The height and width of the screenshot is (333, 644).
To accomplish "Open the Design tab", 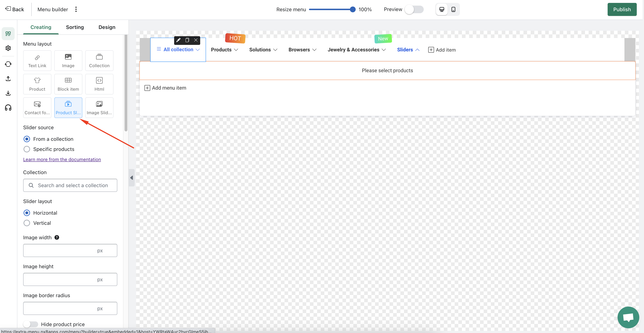I will pos(107,27).
